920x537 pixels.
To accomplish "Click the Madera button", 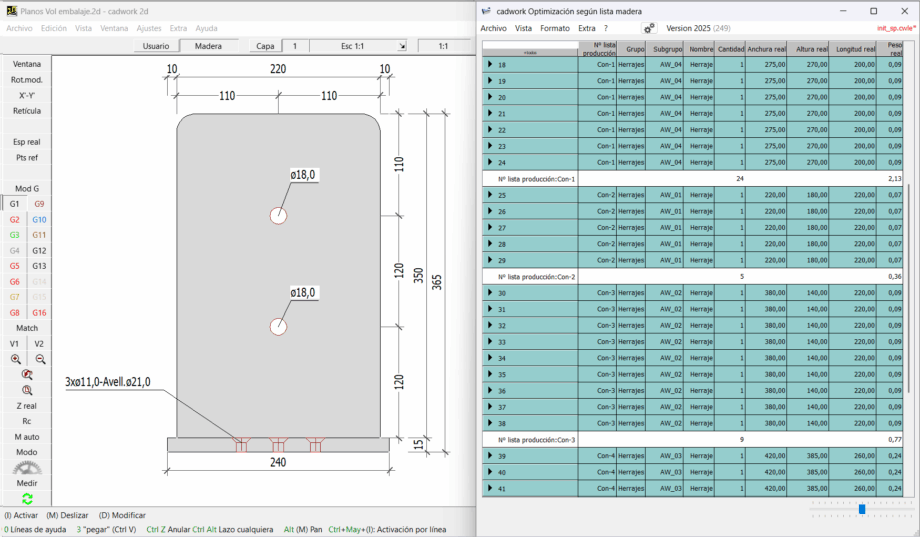I will coord(208,46).
